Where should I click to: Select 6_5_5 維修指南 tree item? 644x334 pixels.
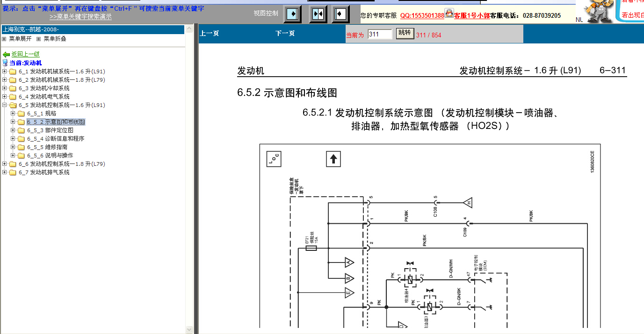pos(47,147)
